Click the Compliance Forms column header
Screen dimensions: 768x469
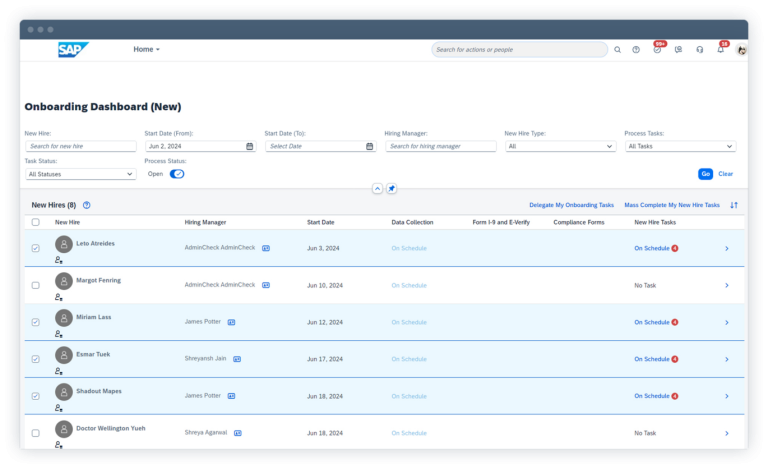tap(579, 222)
